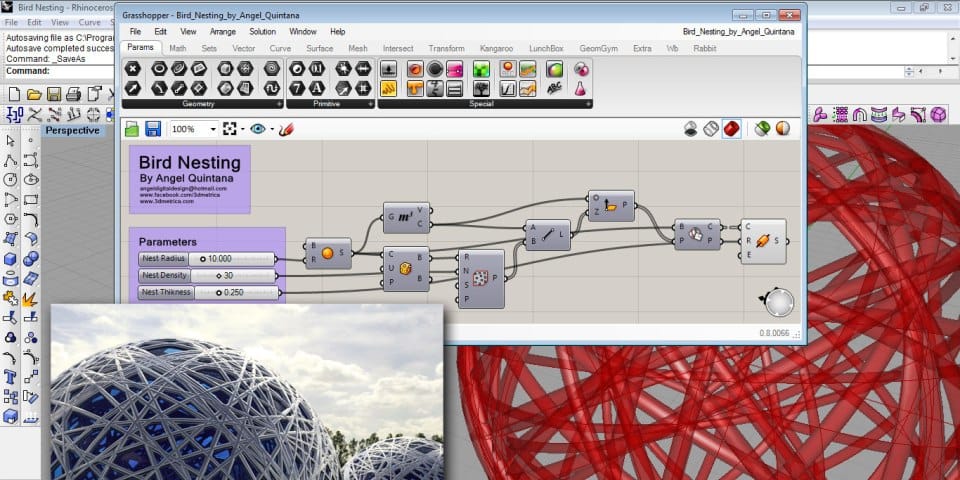Toggle 'no preview' display mode icon
This screenshot has width=960, height=480.
pyautogui.click(x=691, y=129)
